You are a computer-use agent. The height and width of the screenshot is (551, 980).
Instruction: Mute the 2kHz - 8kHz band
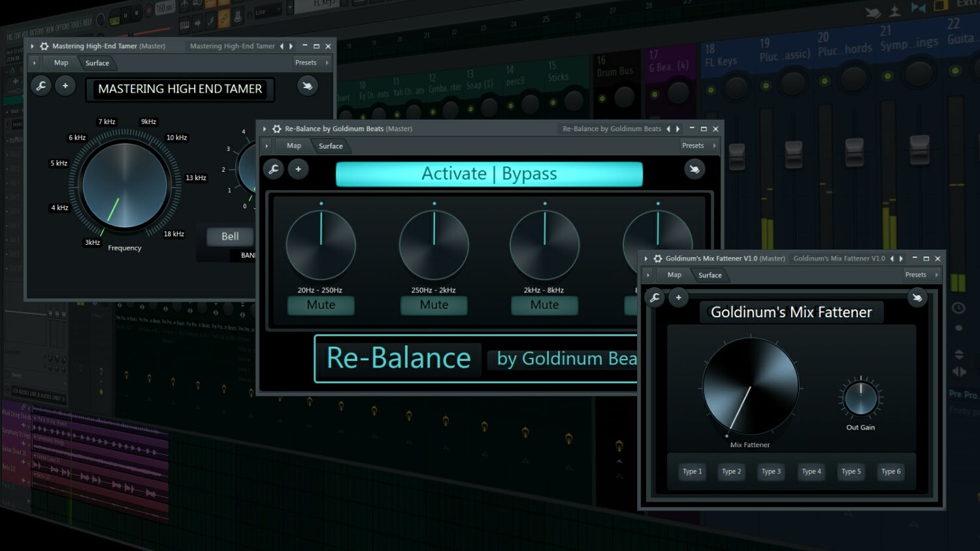click(x=544, y=304)
